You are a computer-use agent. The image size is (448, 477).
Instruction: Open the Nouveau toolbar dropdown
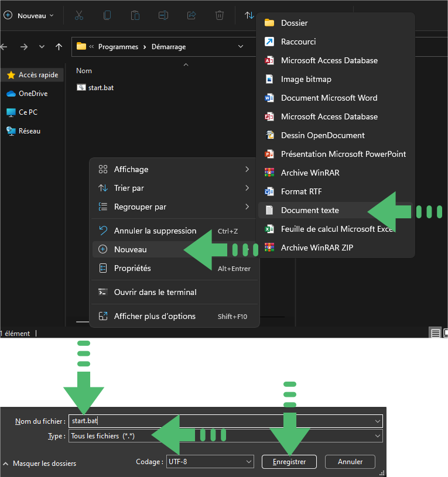29,16
